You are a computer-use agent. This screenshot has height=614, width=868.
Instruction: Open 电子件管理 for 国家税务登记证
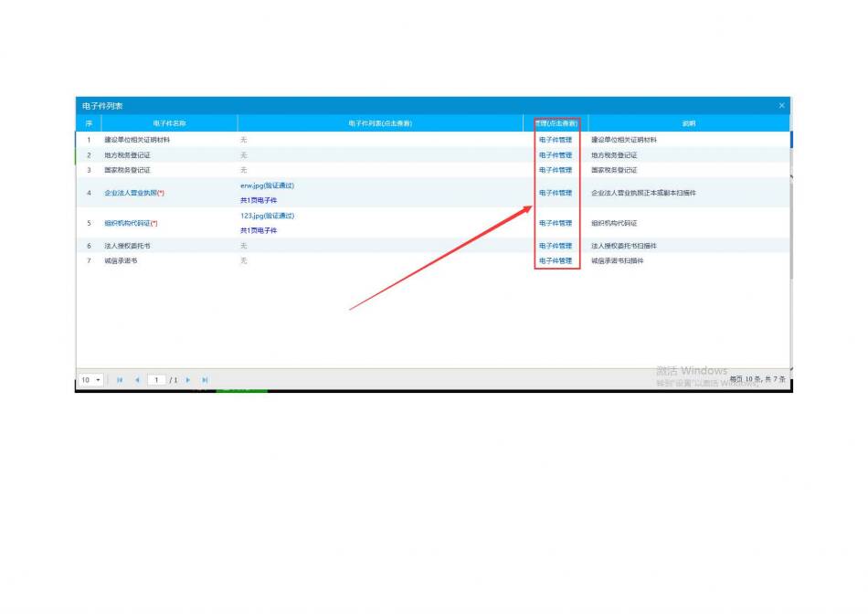[x=556, y=170]
